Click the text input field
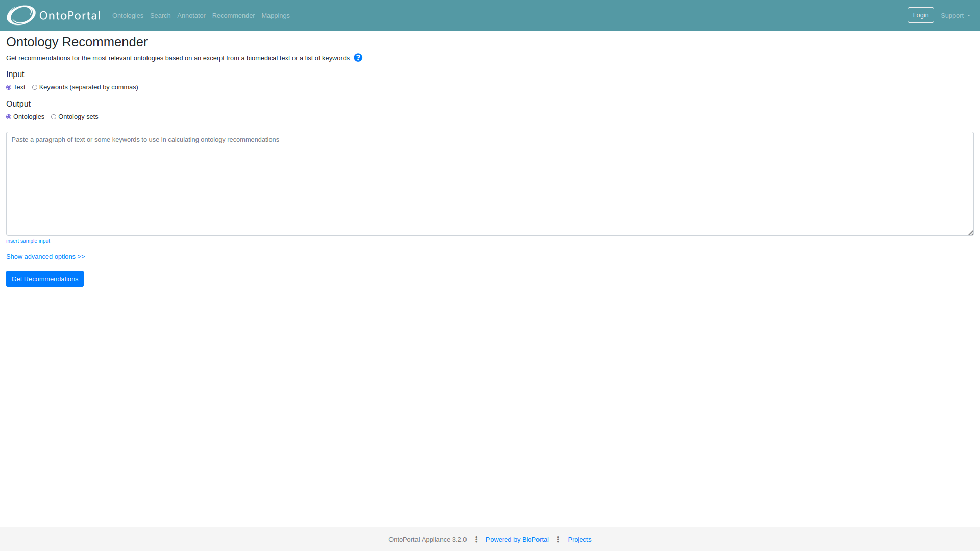 pyautogui.click(x=489, y=182)
